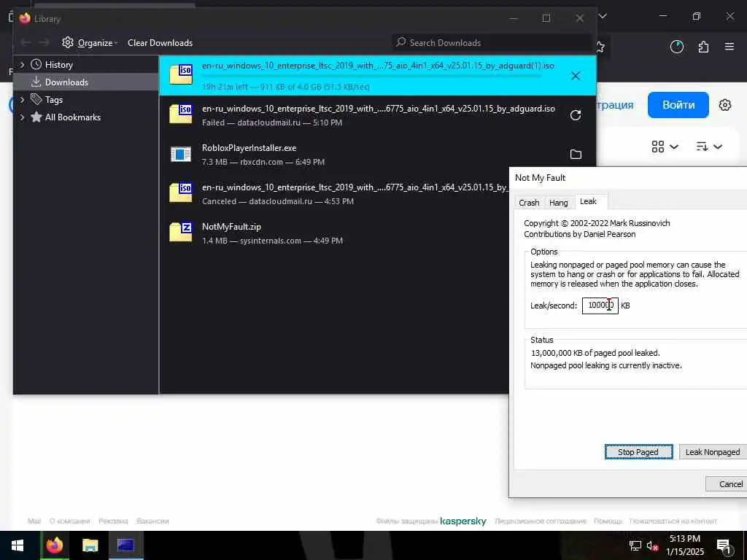Show RobloxPlayerInstaller.exe in its folder
The image size is (747, 560).
coord(576,155)
